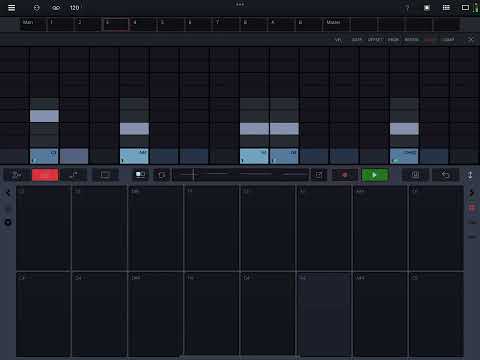Start playback with the green play button

click(x=375, y=175)
